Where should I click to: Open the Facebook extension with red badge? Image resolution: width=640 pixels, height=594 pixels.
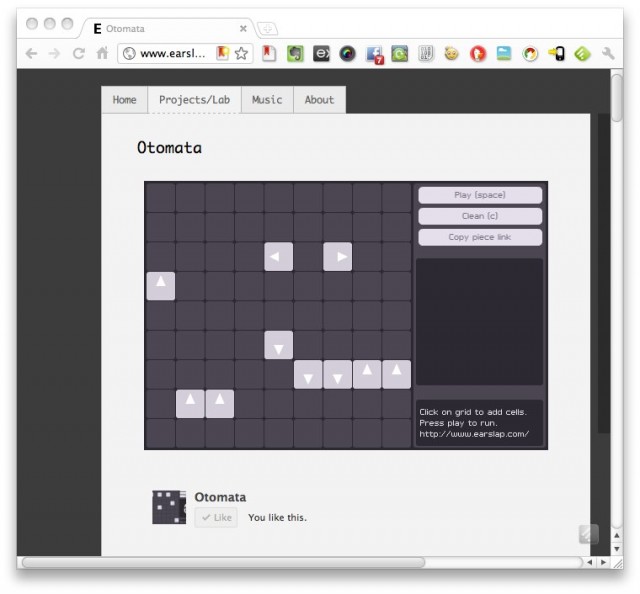374,54
